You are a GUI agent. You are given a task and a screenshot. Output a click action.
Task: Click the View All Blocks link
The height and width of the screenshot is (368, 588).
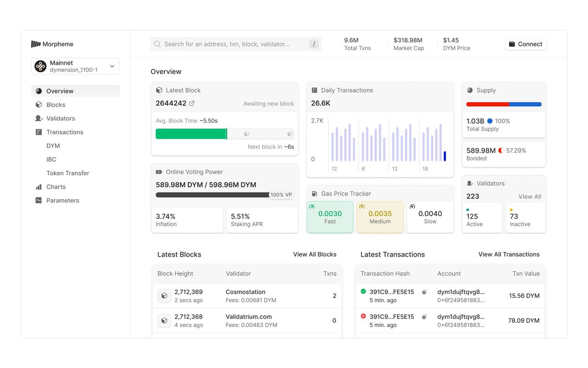[314, 254]
